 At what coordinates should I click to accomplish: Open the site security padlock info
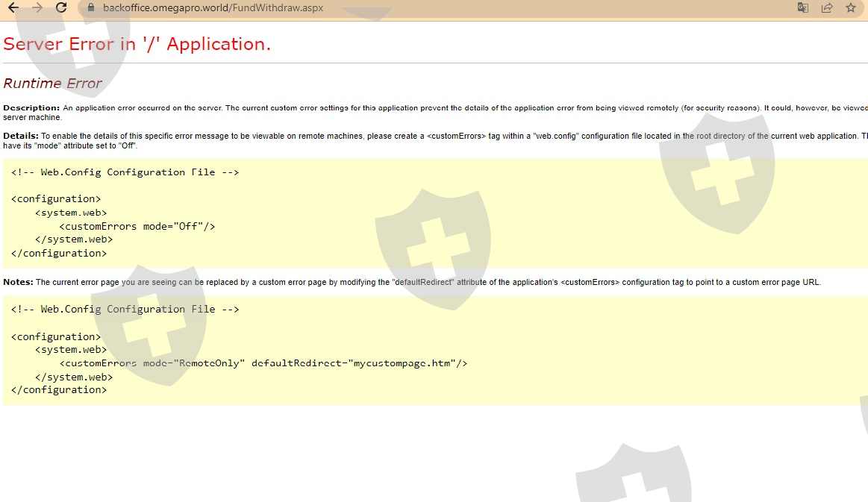click(91, 8)
